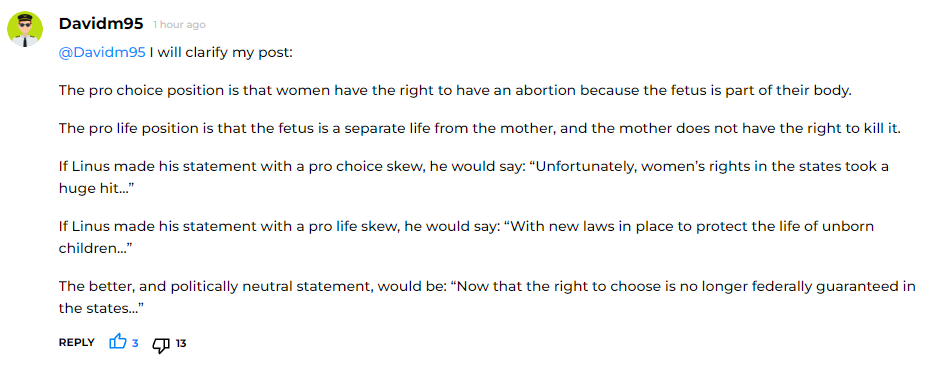Viewport: 932px width, 368px height.
Task: Reply to Davidm95's comment
Action: (x=77, y=342)
